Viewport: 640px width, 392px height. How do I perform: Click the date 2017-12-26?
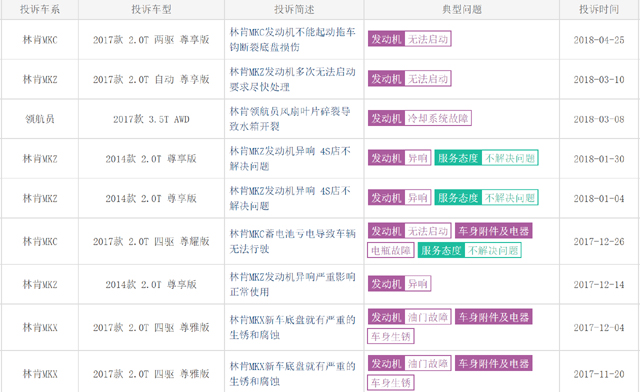[599, 241]
